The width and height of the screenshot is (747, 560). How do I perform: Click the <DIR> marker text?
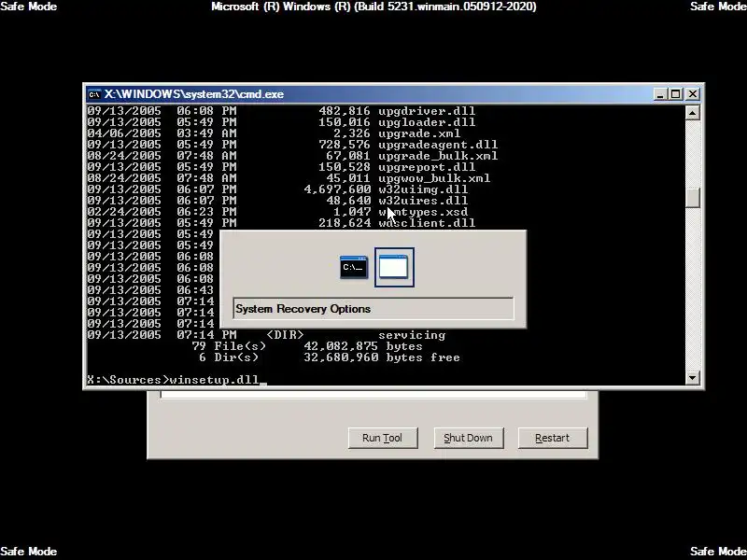pos(285,335)
